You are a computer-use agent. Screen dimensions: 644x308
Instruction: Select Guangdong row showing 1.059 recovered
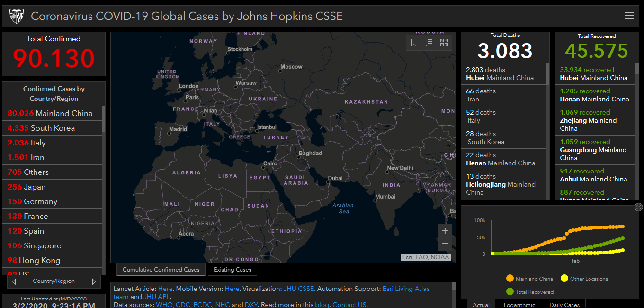click(x=595, y=150)
